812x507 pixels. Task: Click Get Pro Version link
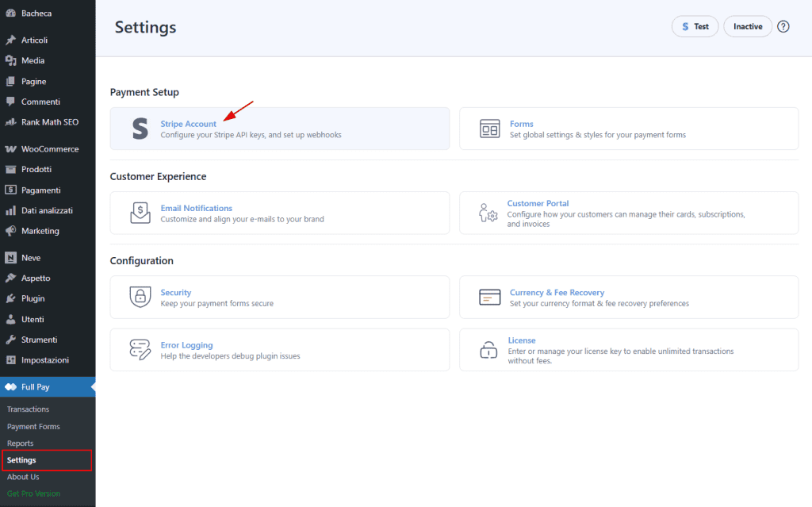click(x=33, y=494)
